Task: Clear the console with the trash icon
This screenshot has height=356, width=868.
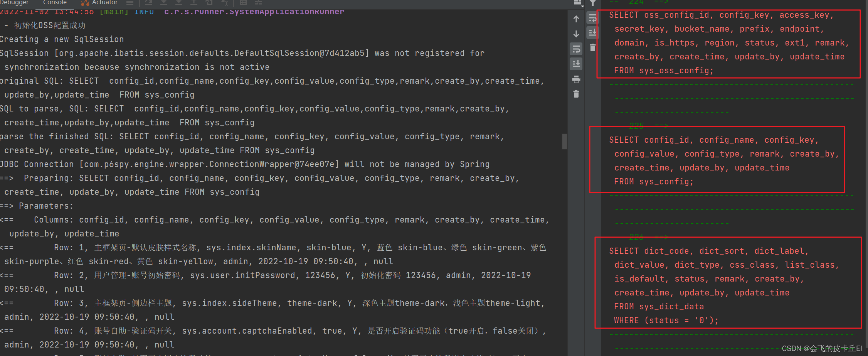Action: click(576, 94)
